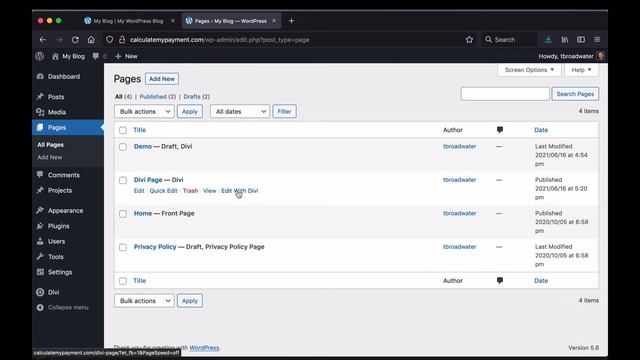Viewport: 640px width, 360px height.
Task: Click the bottom Apply button
Action: 189,301
